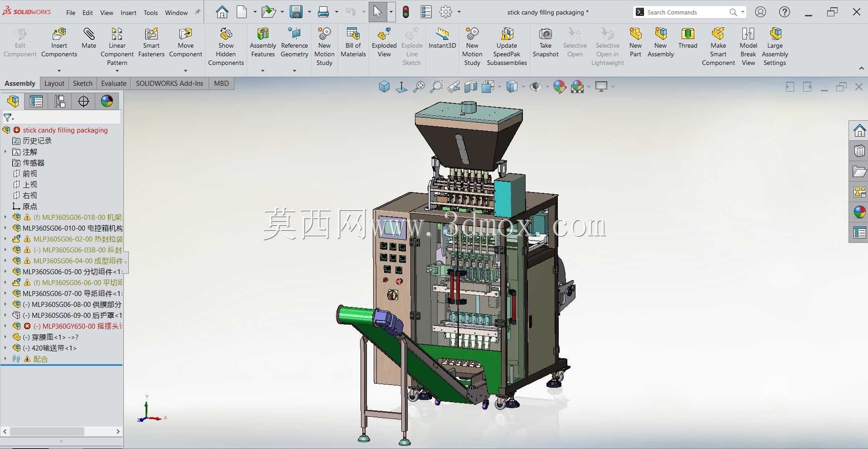Open the Bill of Materials tool

tap(353, 43)
